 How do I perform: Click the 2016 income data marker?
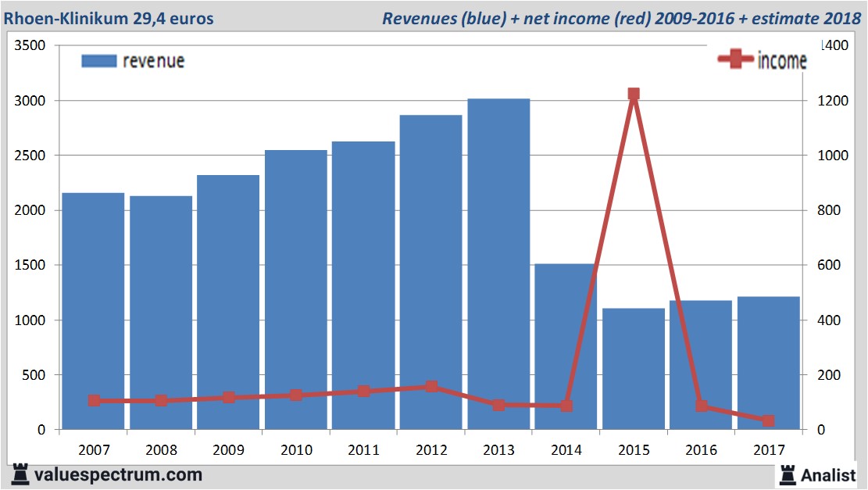(x=702, y=406)
